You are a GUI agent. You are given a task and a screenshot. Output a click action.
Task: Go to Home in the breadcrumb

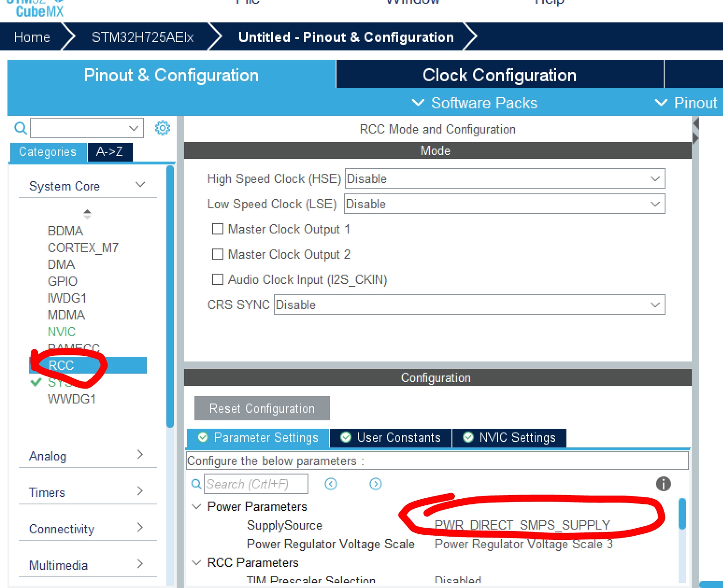pos(32,37)
